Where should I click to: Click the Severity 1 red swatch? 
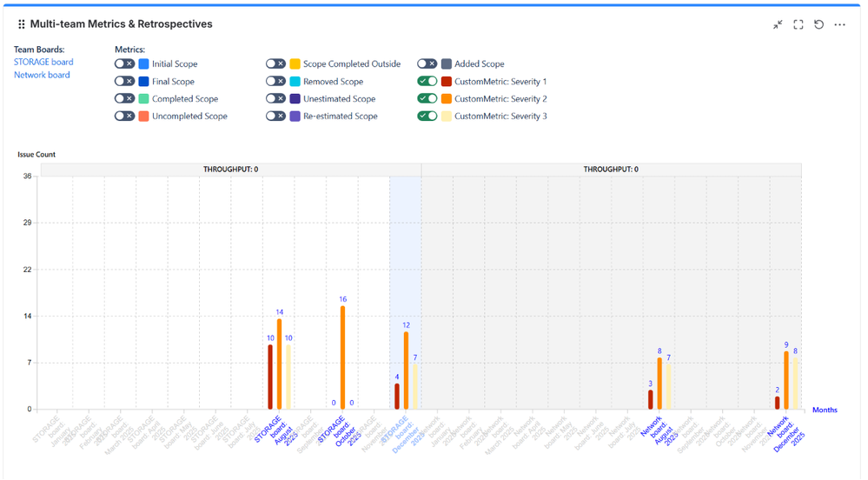pos(447,82)
